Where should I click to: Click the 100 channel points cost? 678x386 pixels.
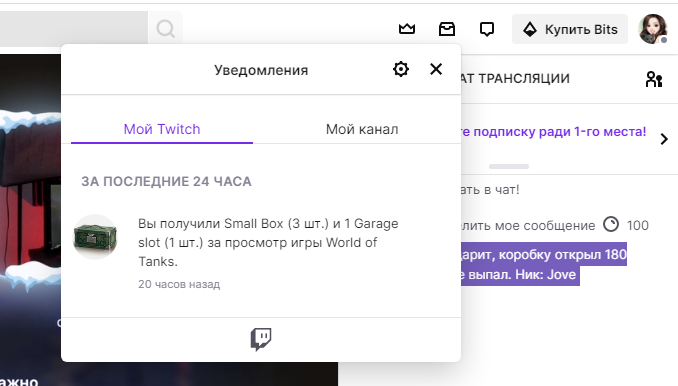click(x=638, y=225)
